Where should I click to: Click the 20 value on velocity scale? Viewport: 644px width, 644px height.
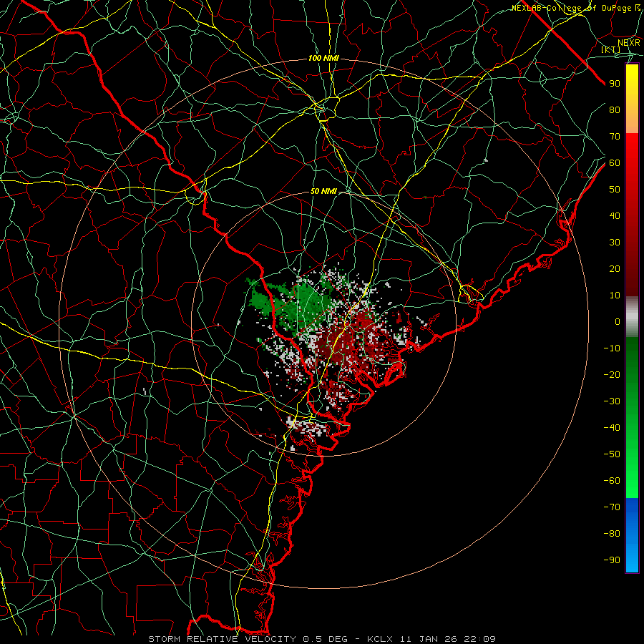(x=615, y=268)
